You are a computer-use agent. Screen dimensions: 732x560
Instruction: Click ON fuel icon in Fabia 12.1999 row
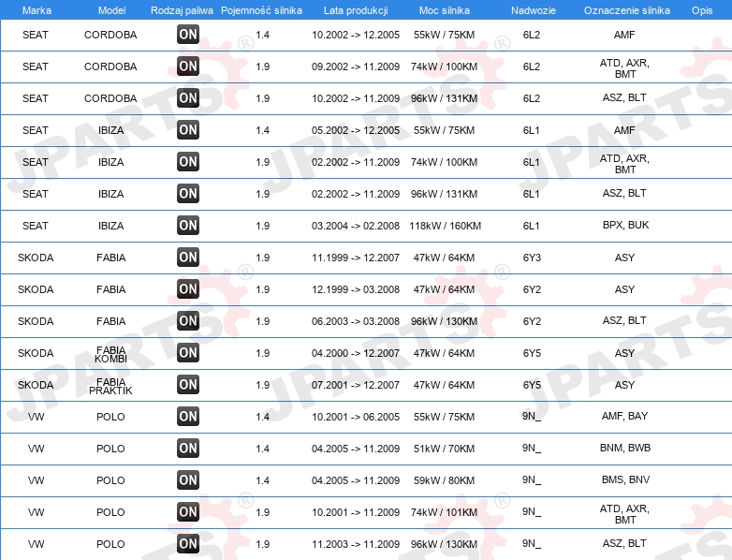(188, 288)
